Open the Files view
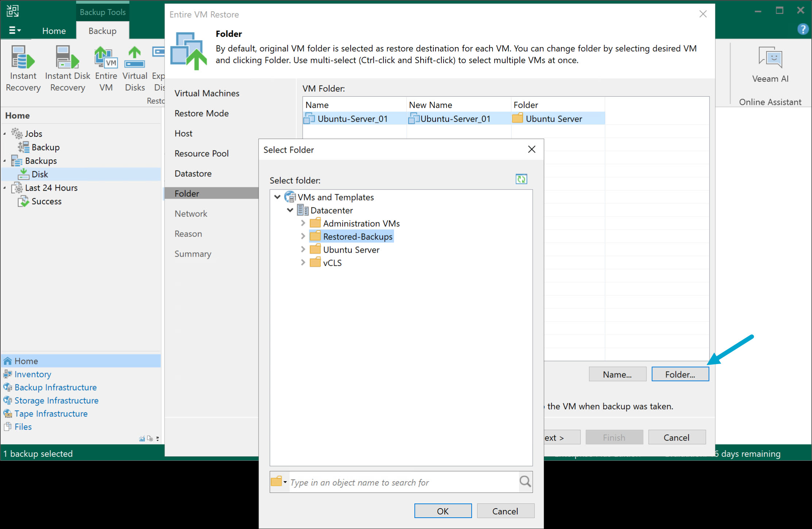Image resolution: width=812 pixels, height=529 pixels. coord(23,426)
